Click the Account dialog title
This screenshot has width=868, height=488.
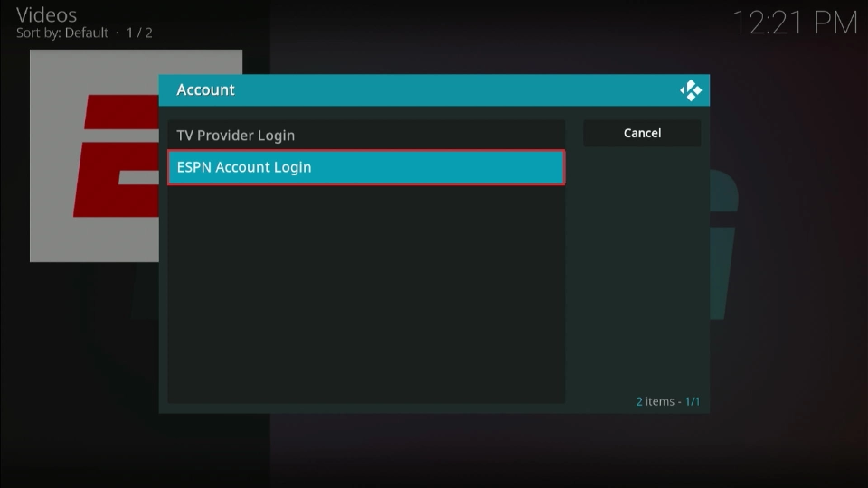tap(205, 89)
